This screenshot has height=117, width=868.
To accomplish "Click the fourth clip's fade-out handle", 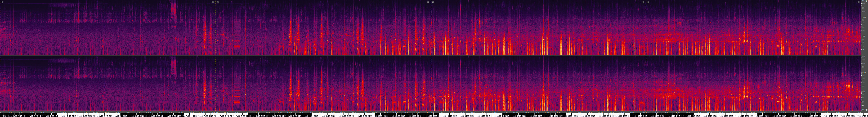I will point(859,2).
